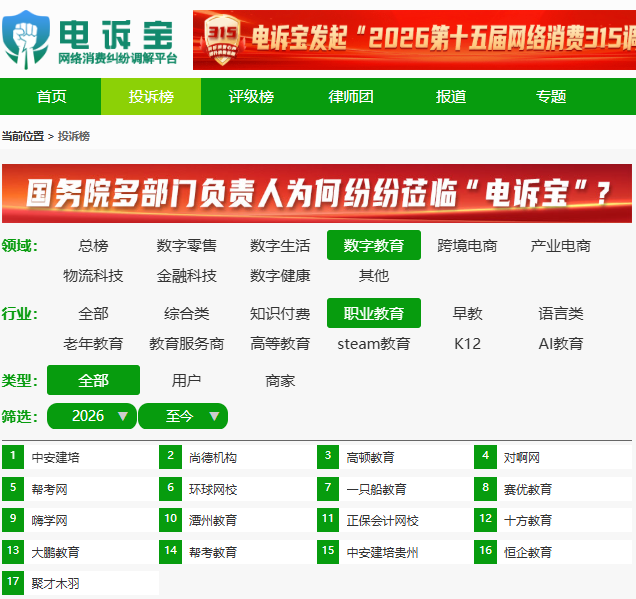Open rank 10 潭州教育
The image size is (636, 599).
213,520
